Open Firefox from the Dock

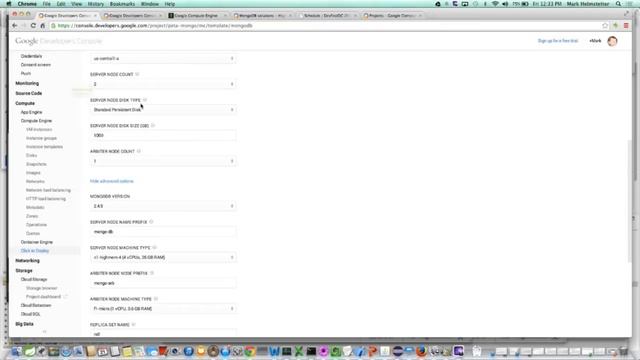click(x=421, y=351)
